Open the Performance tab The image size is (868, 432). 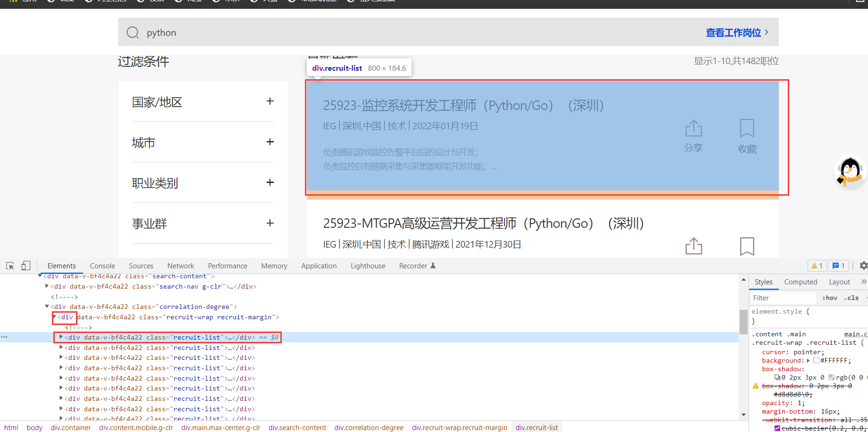(x=228, y=266)
